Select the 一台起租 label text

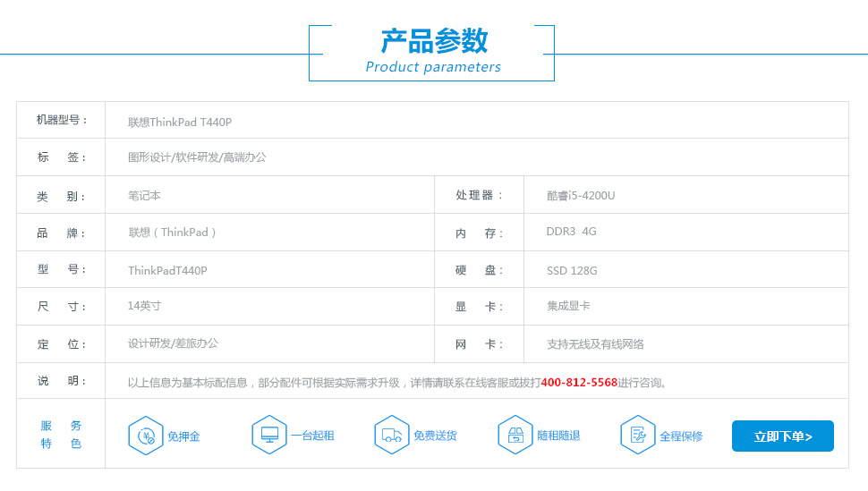click(x=313, y=436)
